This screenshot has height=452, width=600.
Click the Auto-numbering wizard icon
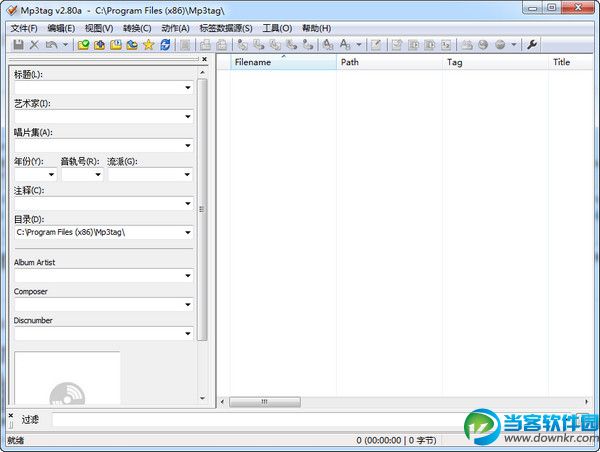click(446, 45)
